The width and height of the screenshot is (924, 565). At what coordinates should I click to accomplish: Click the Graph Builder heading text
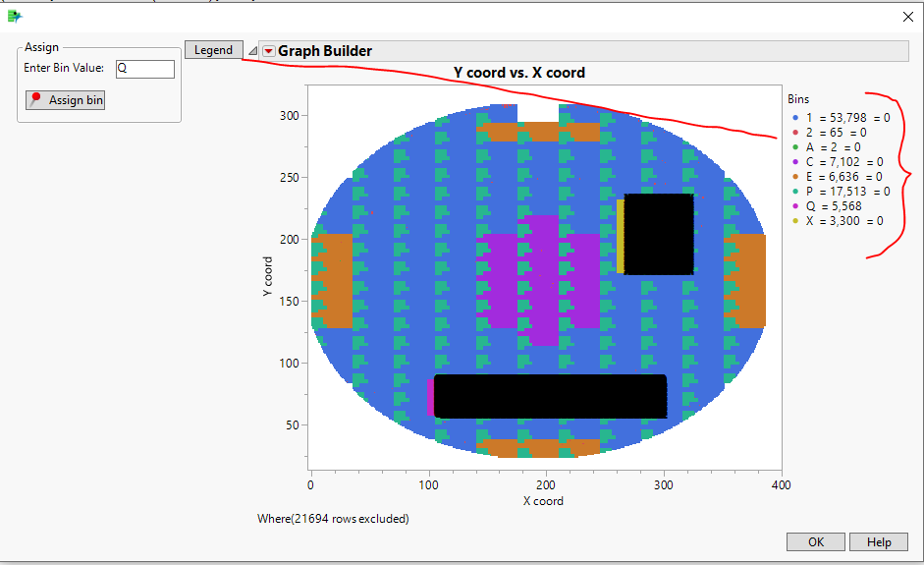tap(325, 51)
